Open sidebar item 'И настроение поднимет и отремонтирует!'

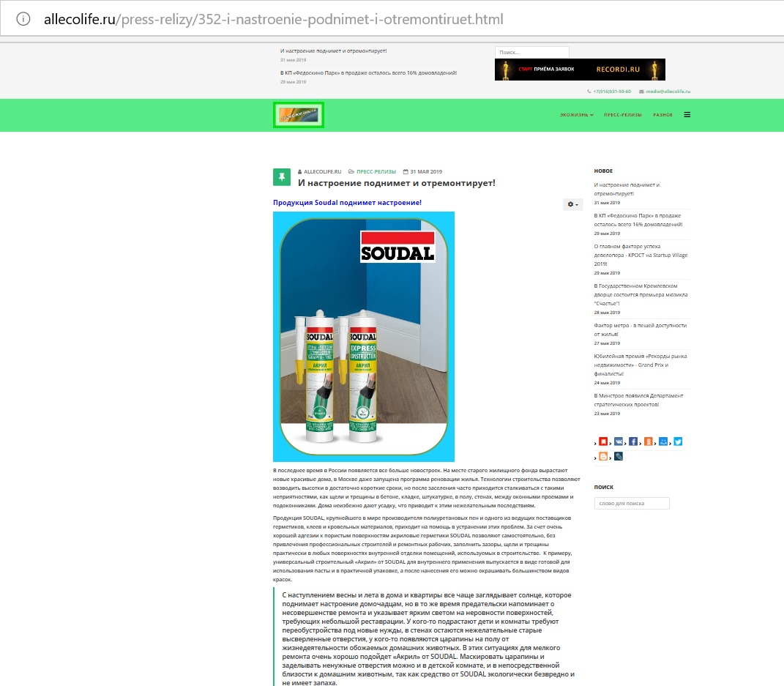627,189
